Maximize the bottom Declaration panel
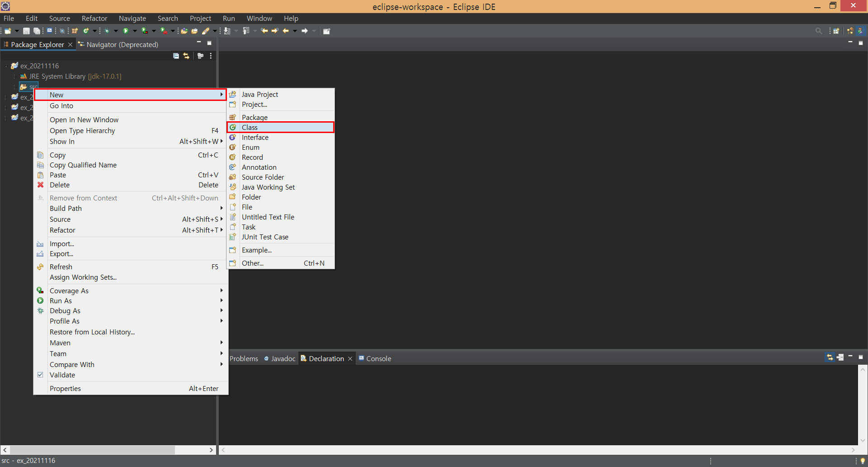This screenshot has height=467, width=868. point(861,357)
